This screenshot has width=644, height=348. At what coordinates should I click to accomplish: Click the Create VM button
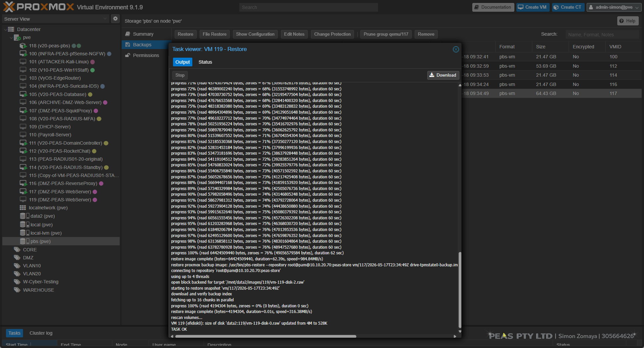533,7
